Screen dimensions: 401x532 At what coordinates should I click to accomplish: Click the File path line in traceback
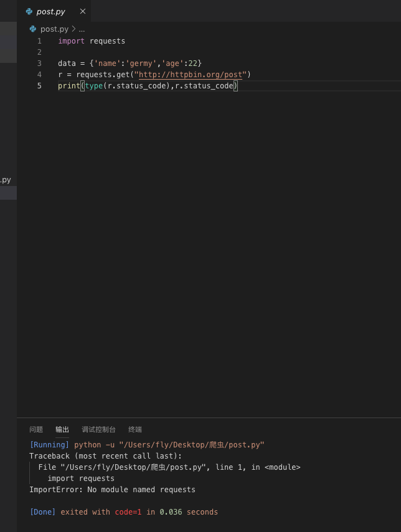pos(169,467)
